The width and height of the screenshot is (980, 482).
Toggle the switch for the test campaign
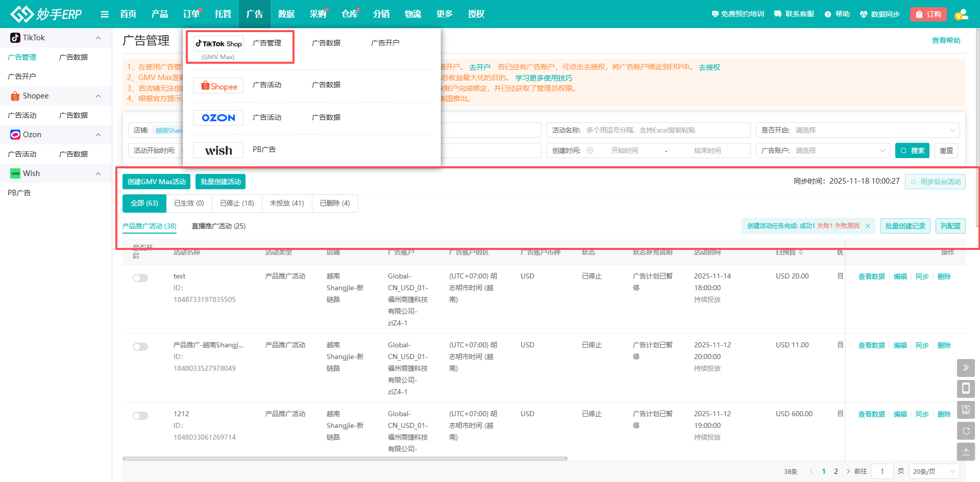(x=140, y=278)
